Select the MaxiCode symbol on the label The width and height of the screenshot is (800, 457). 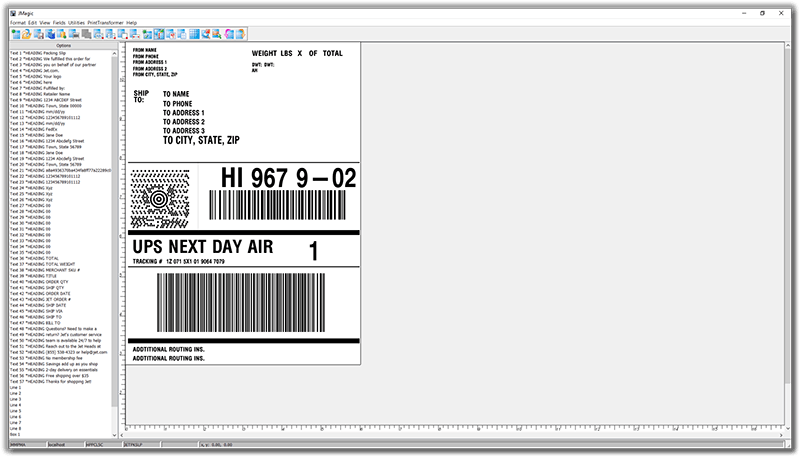[x=160, y=199]
